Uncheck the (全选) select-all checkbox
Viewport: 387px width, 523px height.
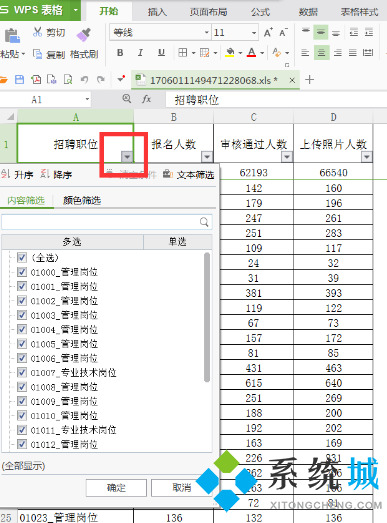(x=22, y=257)
